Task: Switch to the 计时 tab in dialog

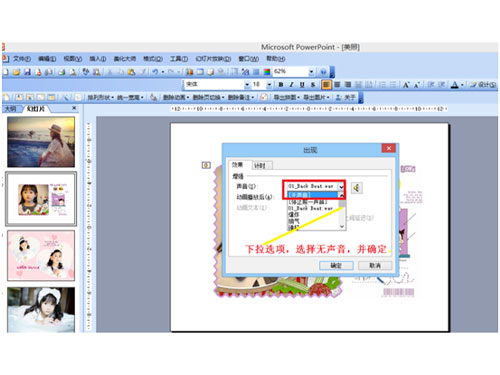Action: tap(260, 165)
